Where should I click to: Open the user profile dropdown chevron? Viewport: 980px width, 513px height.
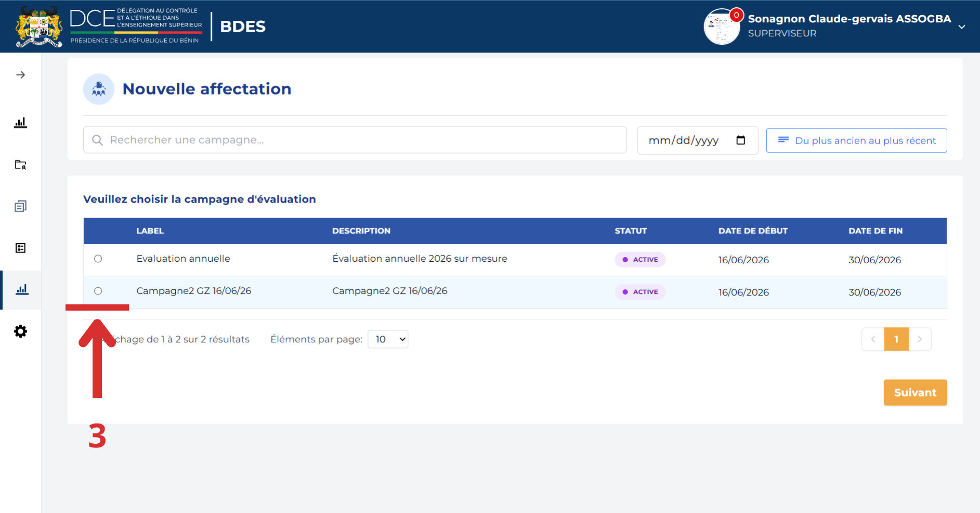962,27
